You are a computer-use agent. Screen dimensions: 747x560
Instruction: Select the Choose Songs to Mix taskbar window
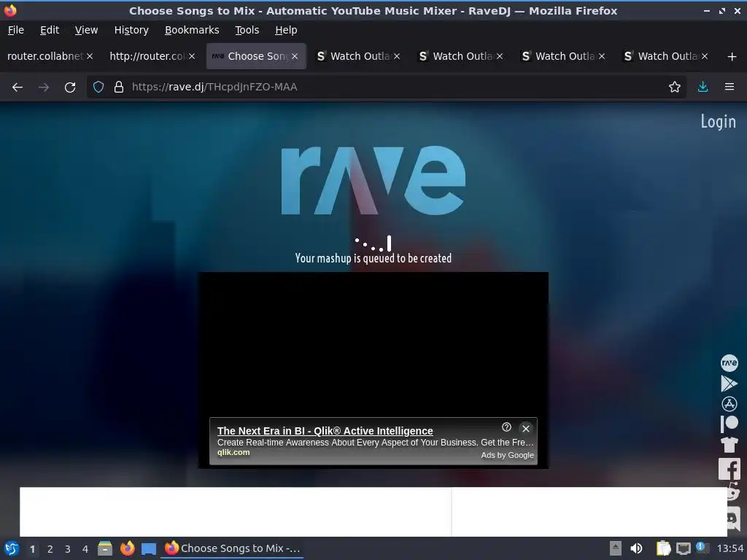point(233,548)
